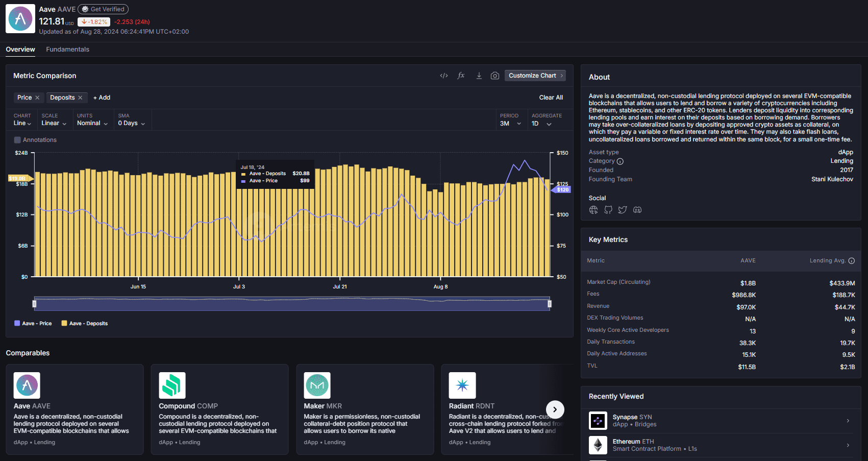
Task: Open the Scale Linear dropdown
Action: point(54,123)
